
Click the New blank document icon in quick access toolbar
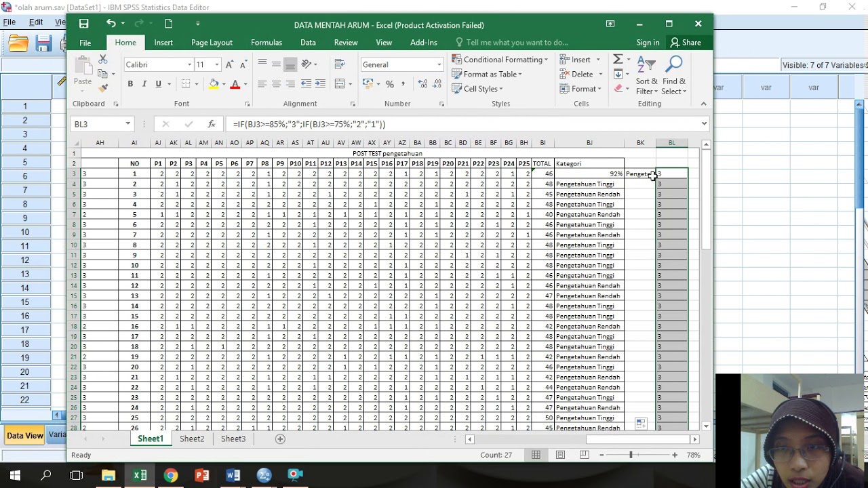point(169,24)
